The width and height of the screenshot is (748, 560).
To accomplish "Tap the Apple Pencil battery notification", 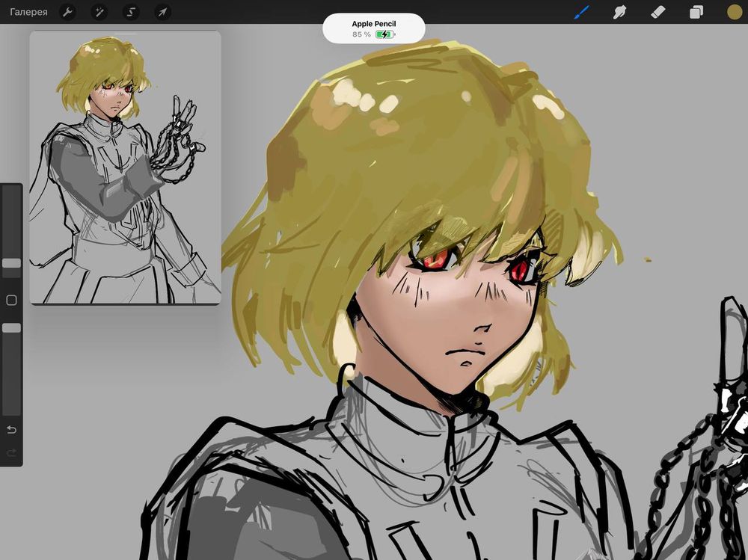I will coord(373,28).
